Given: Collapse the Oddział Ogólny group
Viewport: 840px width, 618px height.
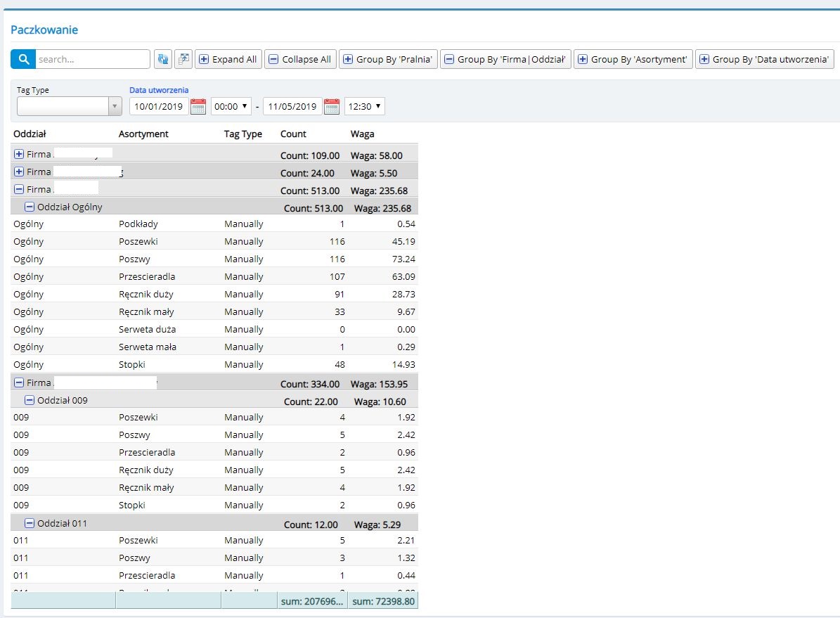Looking at the screenshot, I should pyautogui.click(x=30, y=207).
